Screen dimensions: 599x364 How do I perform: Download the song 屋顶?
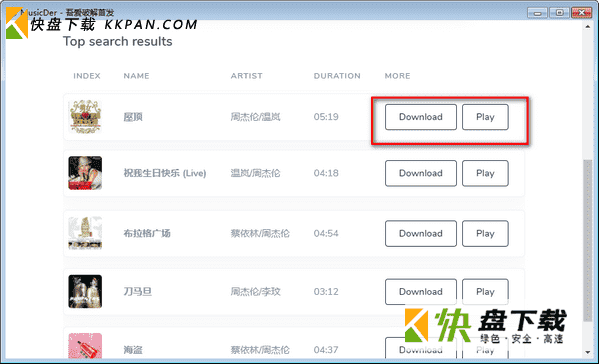(x=421, y=117)
